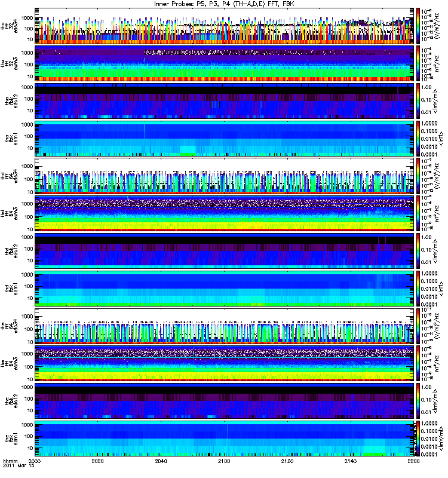Select the tha fff 32 edc34 spectrogram panel
This screenshot has height=478, width=448.
pos(225,26)
